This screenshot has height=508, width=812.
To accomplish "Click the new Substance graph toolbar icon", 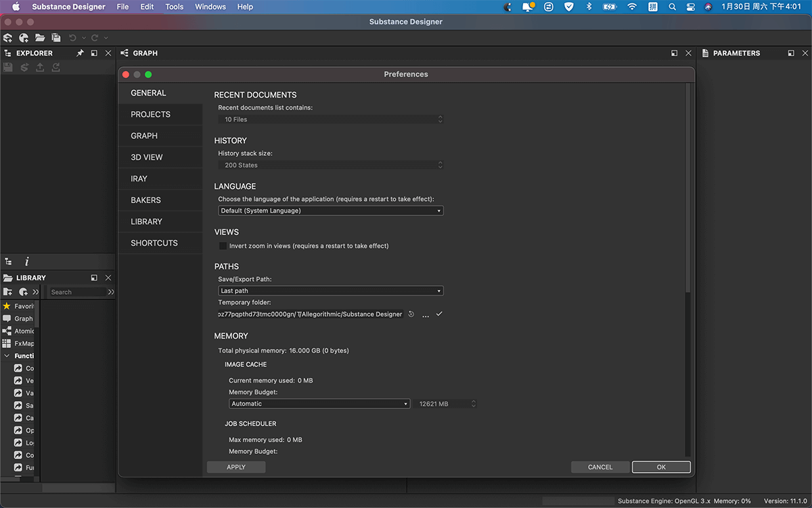I will (24, 38).
